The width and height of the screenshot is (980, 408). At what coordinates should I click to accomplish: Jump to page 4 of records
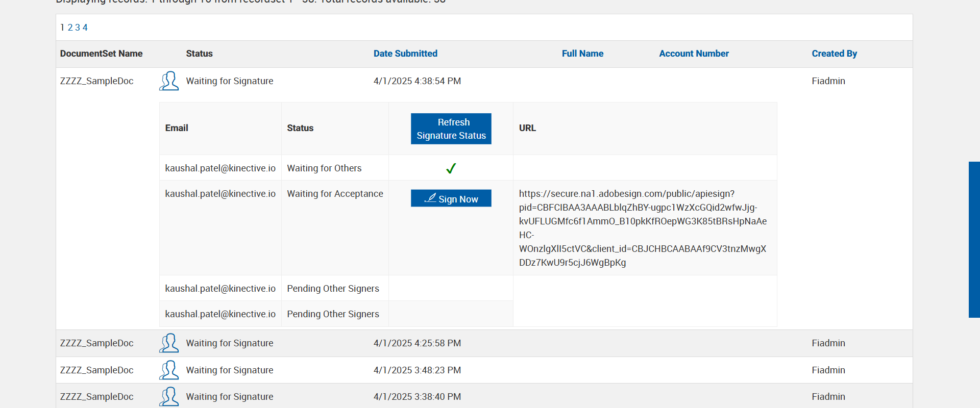[85, 28]
